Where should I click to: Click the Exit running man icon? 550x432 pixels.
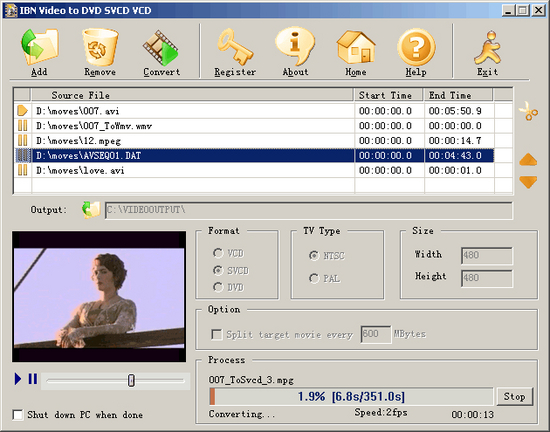point(488,48)
